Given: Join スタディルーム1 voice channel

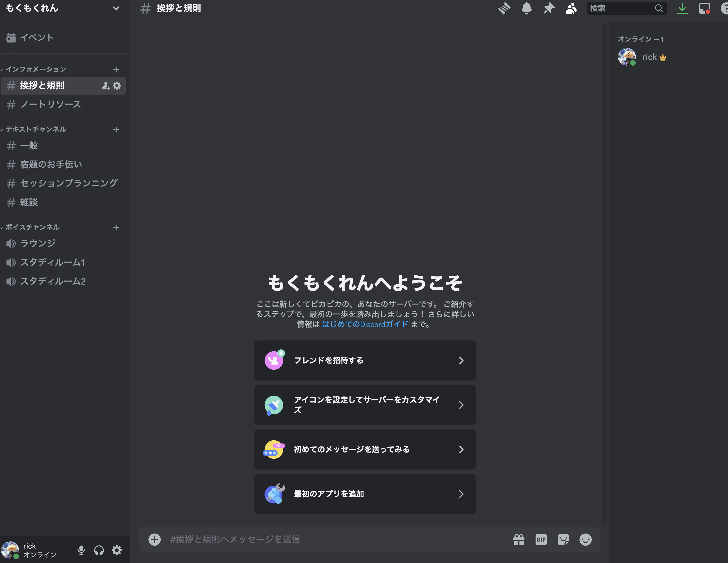Looking at the screenshot, I should tap(63, 263).
